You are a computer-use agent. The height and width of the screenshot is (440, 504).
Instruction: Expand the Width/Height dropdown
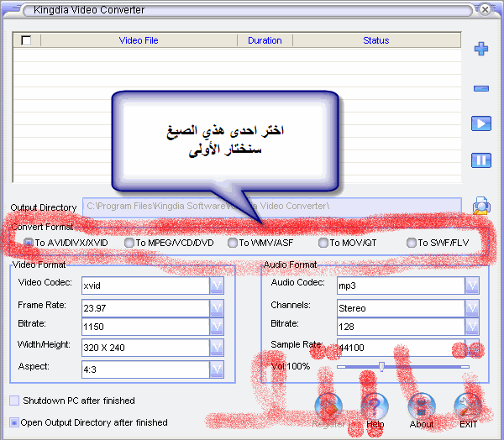[x=217, y=348]
